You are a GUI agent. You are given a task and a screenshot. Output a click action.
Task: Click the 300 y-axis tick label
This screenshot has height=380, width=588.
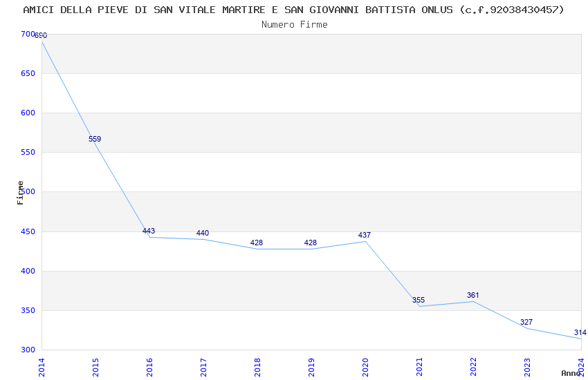coord(28,350)
